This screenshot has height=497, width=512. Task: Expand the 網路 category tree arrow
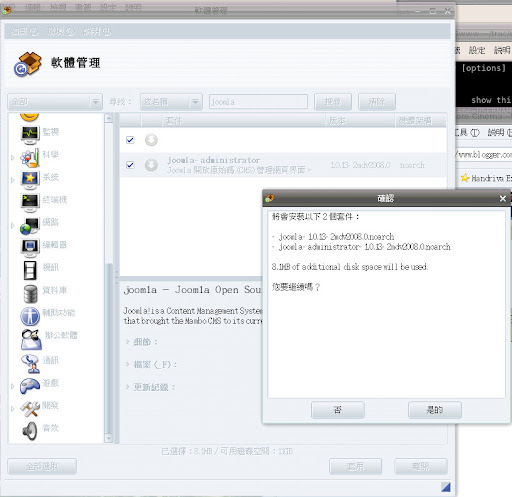pos(13,225)
